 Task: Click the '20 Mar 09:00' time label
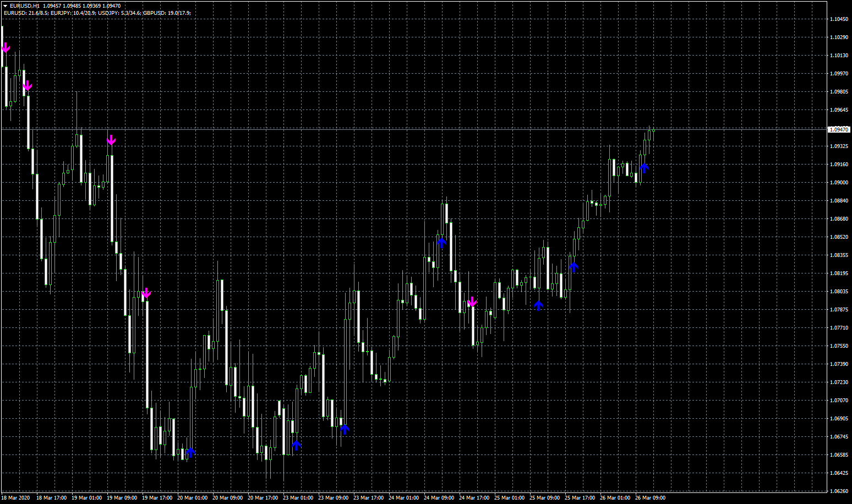pyautogui.click(x=227, y=498)
